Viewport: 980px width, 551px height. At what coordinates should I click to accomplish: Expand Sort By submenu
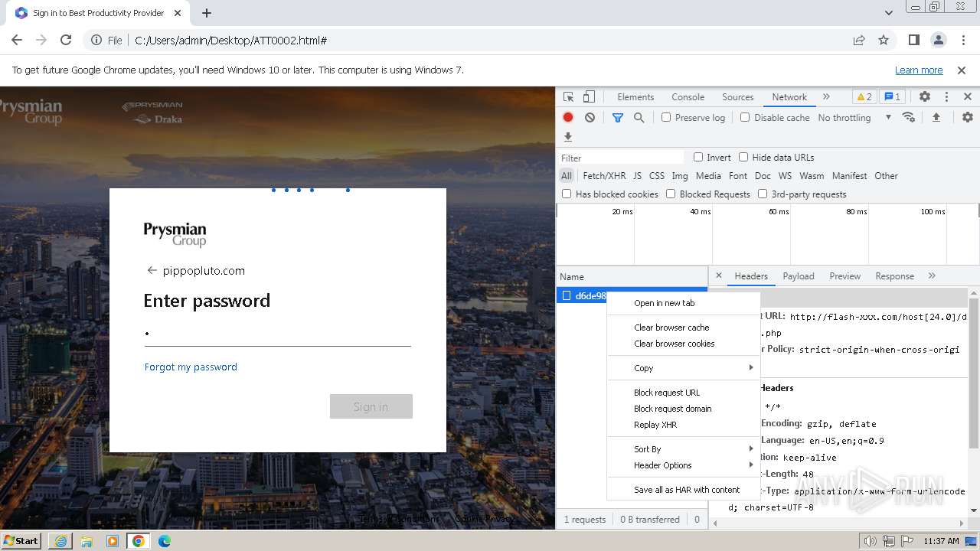point(684,449)
